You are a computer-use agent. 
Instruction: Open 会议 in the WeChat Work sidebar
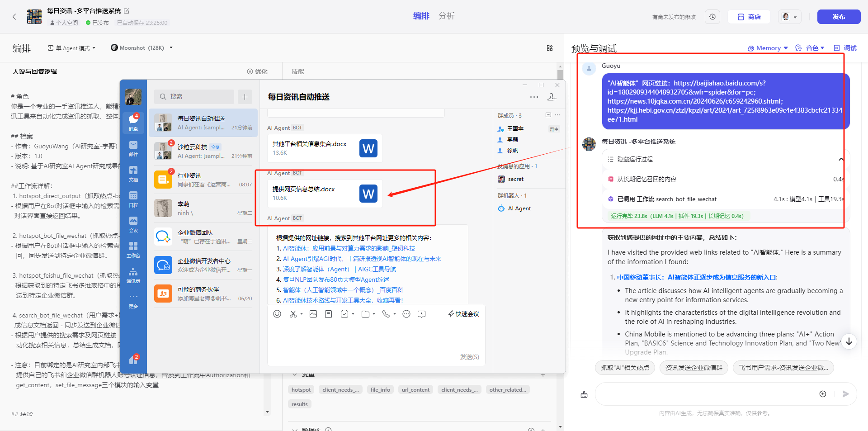[x=133, y=224]
